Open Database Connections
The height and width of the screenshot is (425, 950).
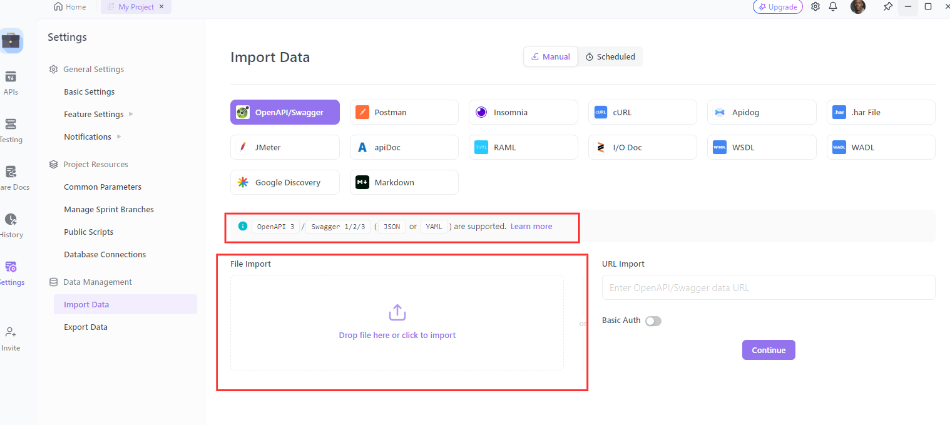coord(105,254)
